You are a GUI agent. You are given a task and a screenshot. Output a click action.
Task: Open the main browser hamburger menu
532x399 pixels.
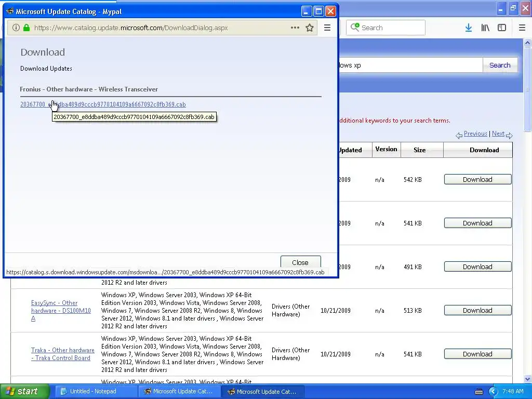point(522,28)
